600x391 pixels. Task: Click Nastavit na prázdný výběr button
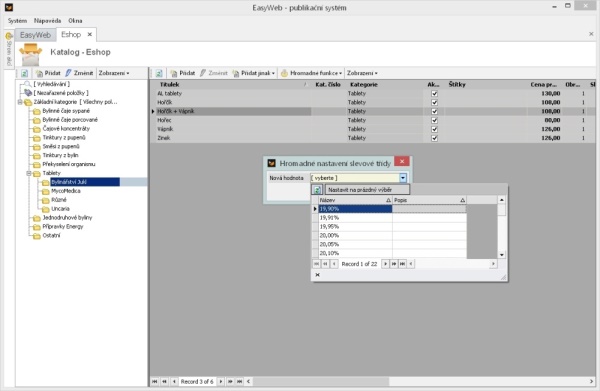click(367, 190)
